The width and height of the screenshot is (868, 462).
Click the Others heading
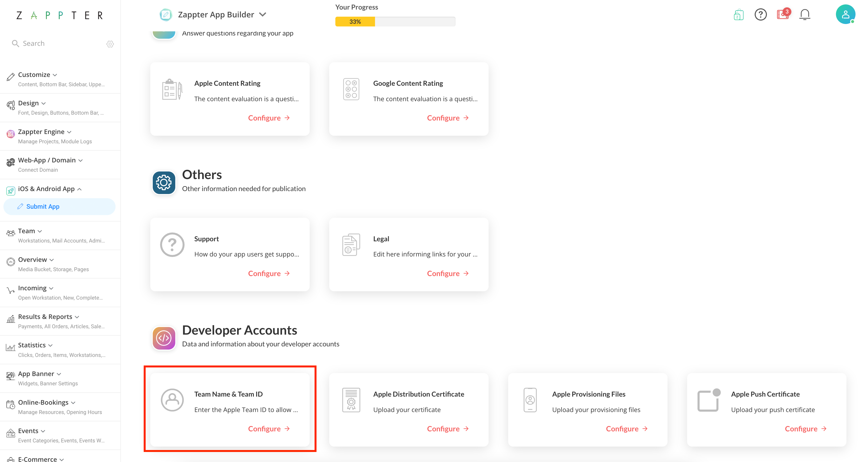(202, 175)
